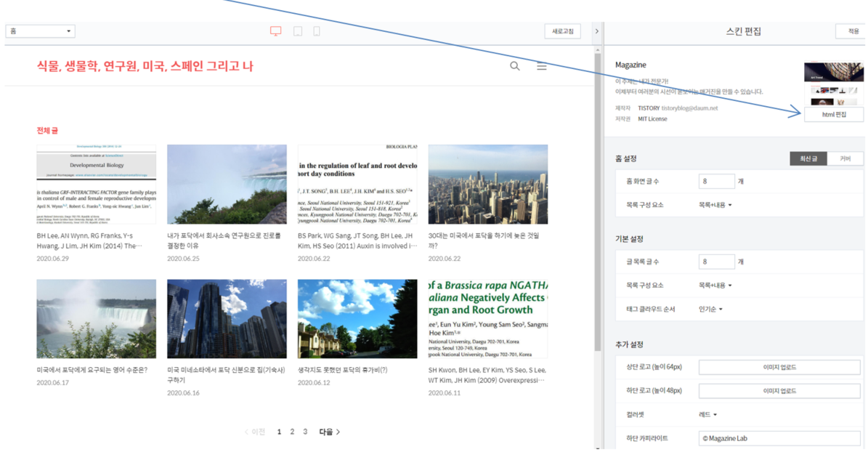Open the Brassica rapa paper thumbnail
Screen dimensions: 868x452
click(488, 318)
